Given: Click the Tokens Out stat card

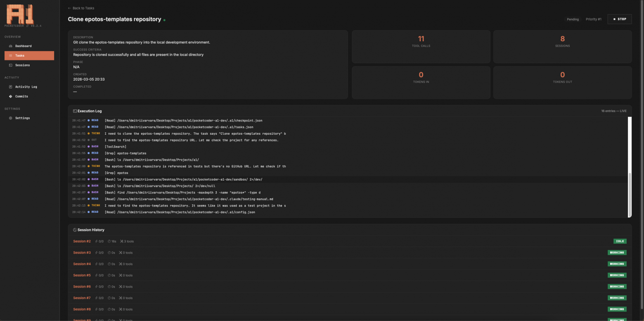Looking at the screenshot, I should (x=562, y=83).
